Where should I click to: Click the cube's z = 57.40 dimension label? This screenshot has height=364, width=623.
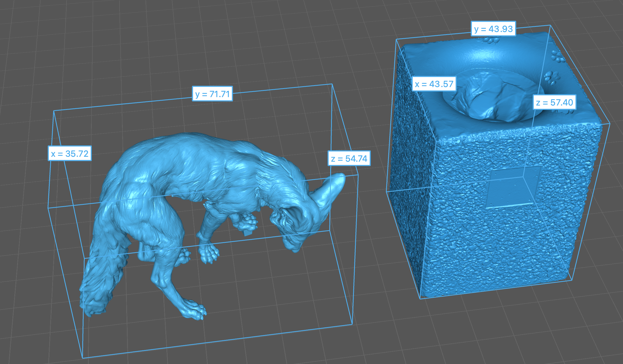(554, 102)
